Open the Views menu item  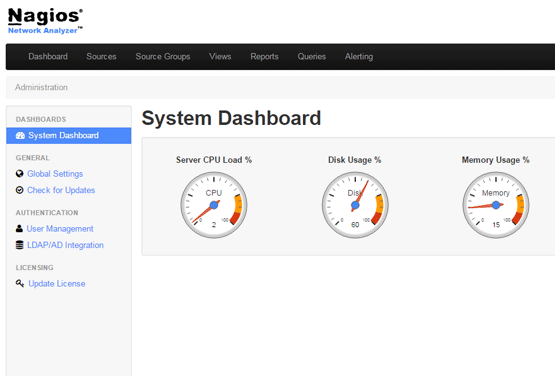tap(220, 57)
